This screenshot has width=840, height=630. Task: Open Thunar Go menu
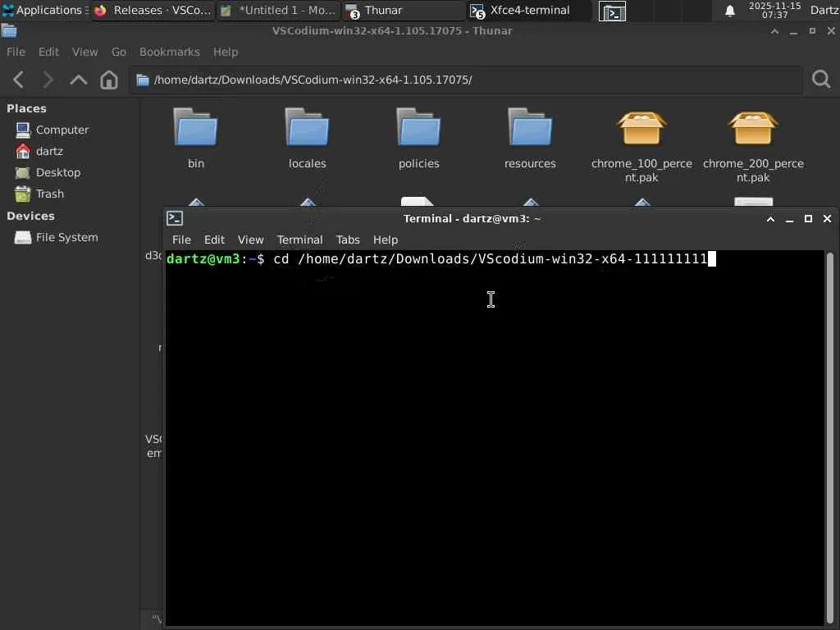(118, 52)
